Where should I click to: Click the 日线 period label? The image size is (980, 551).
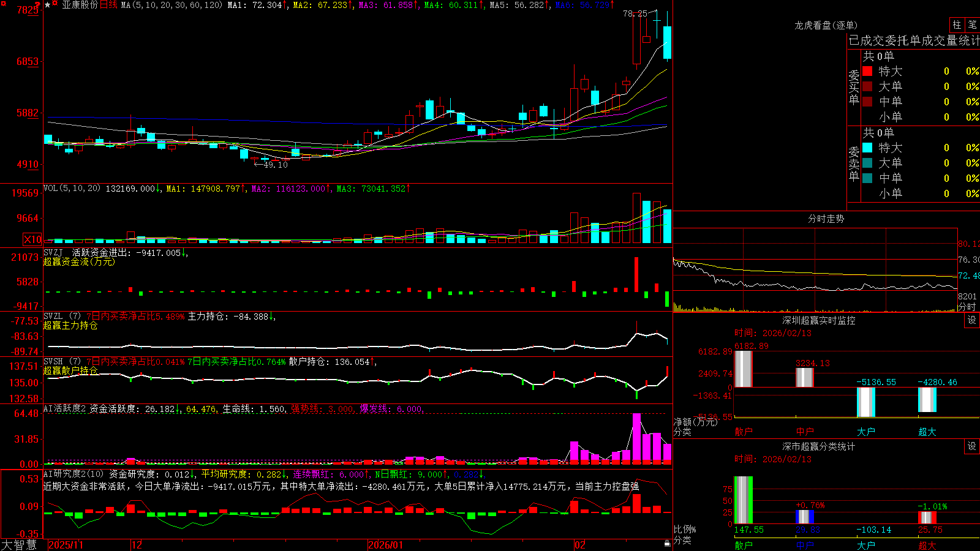[108, 5]
